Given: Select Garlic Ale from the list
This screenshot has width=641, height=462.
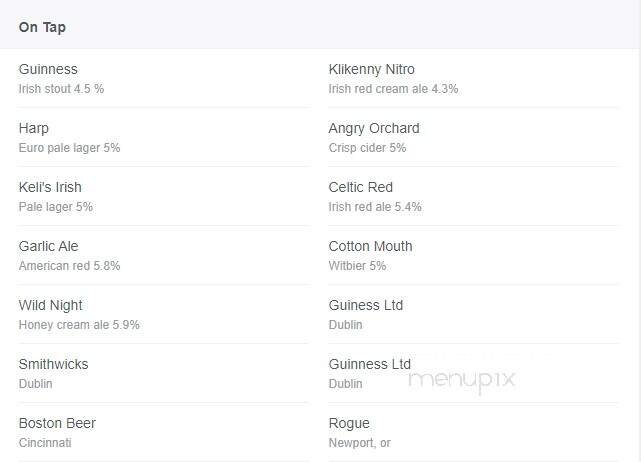Looking at the screenshot, I should (48, 246).
